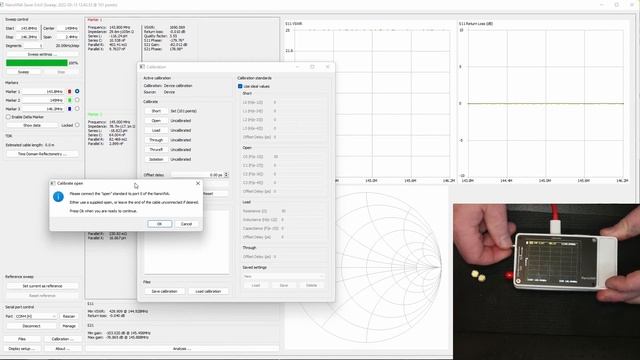Image resolution: width=640 pixels, height=360 pixels.
Task: Close the Calibrate open dialog with X
Action: click(x=198, y=184)
